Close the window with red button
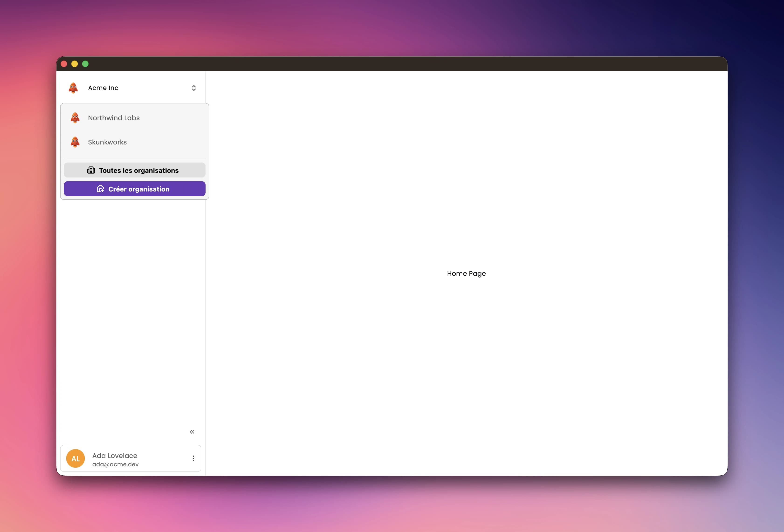The height and width of the screenshot is (532, 784). point(64,64)
